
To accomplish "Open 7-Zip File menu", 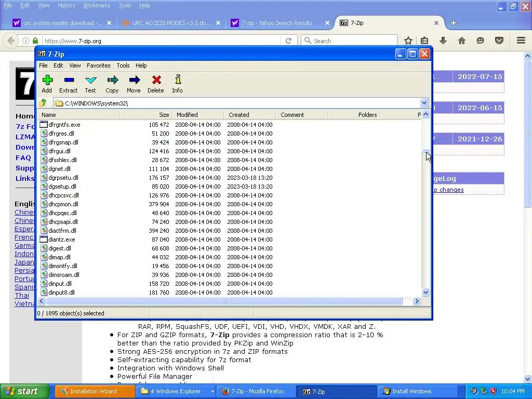I will (43, 65).
